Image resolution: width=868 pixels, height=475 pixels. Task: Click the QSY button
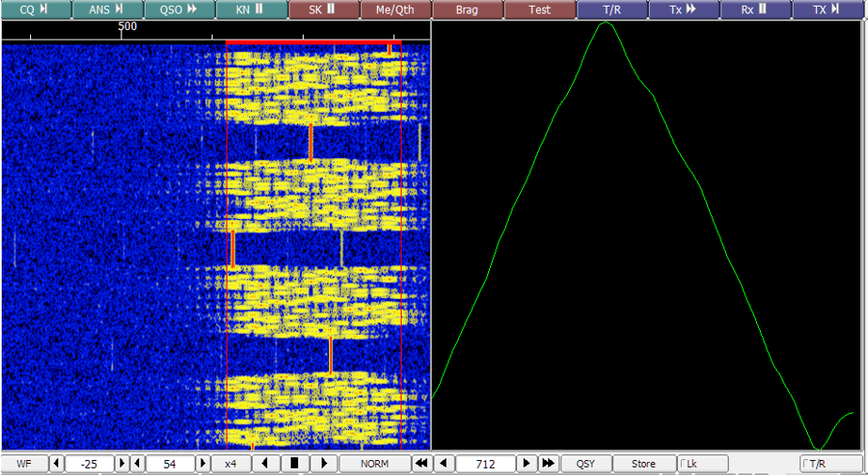(x=586, y=464)
